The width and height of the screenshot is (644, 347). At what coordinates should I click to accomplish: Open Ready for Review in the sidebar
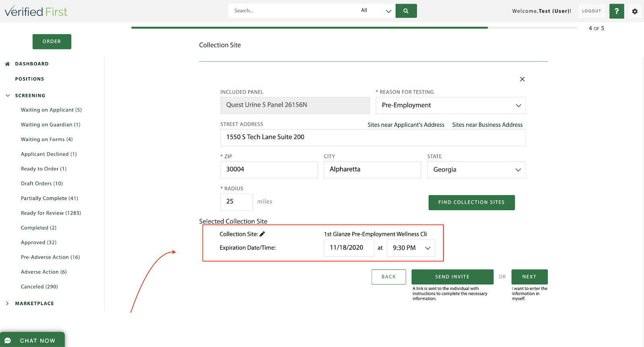51,213
